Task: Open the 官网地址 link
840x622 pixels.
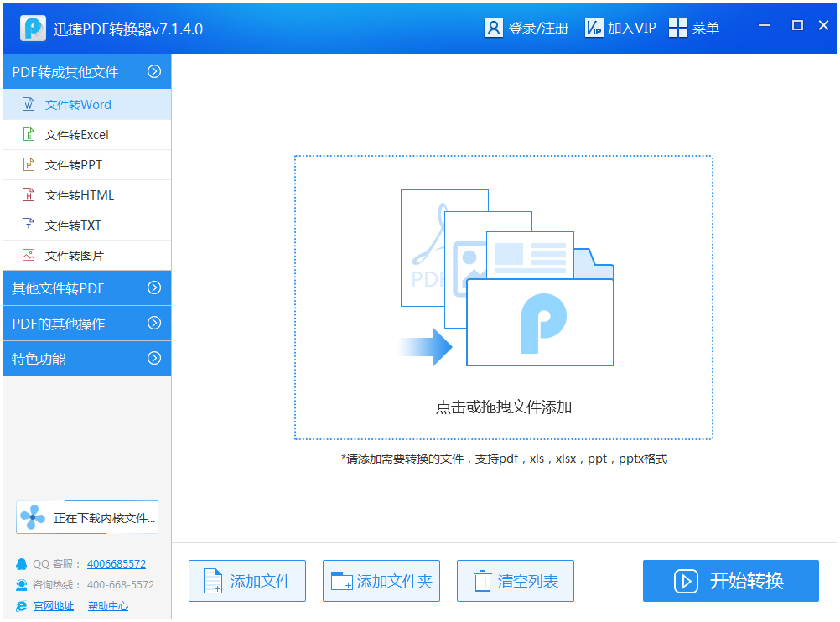Action: click(x=54, y=606)
